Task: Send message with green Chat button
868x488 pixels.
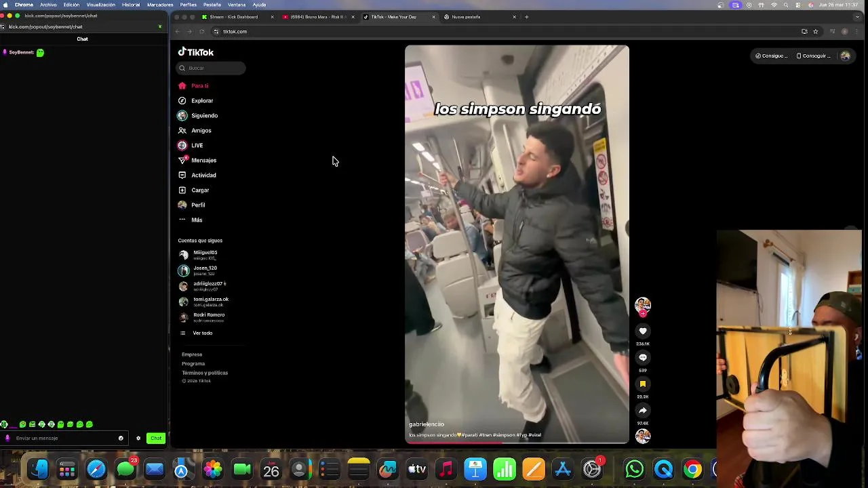Action: pyautogui.click(x=156, y=439)
